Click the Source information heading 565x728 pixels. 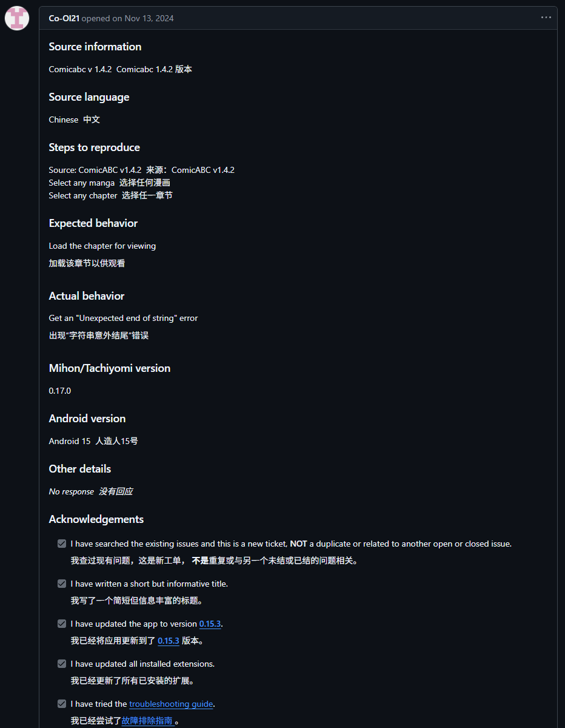point(95,47)
